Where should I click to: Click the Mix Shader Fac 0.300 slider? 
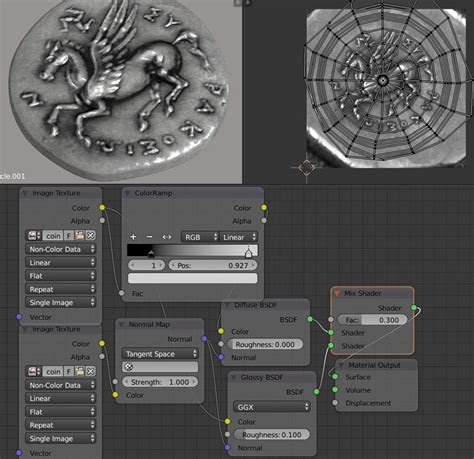coord(372,320)
